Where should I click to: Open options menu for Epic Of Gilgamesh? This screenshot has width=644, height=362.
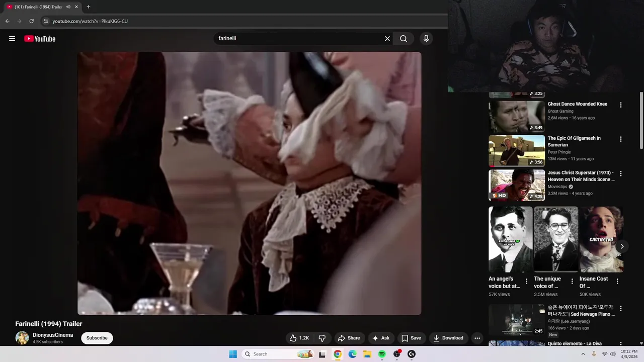pos(620,139)
